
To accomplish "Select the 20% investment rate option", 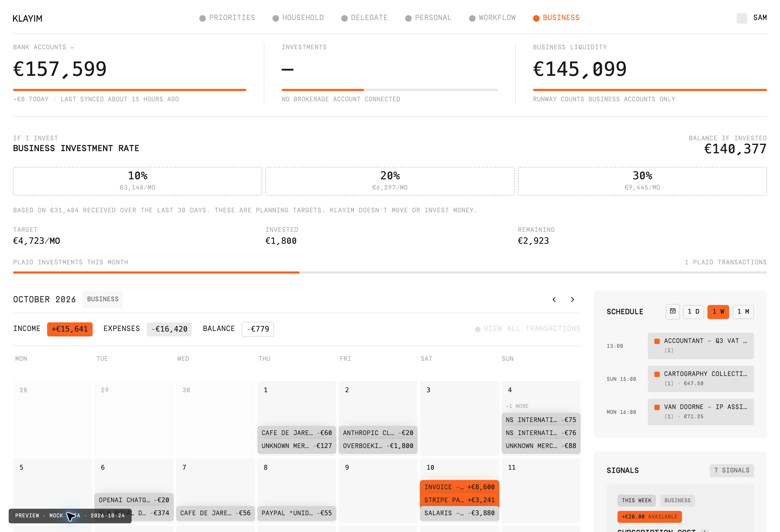I will (x=390, y=181).
